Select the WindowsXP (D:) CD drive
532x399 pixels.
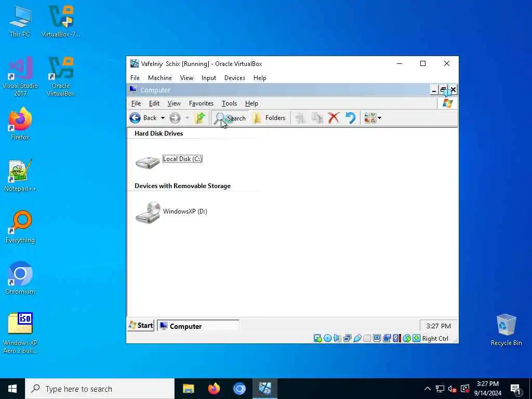[x=171, y=212]
